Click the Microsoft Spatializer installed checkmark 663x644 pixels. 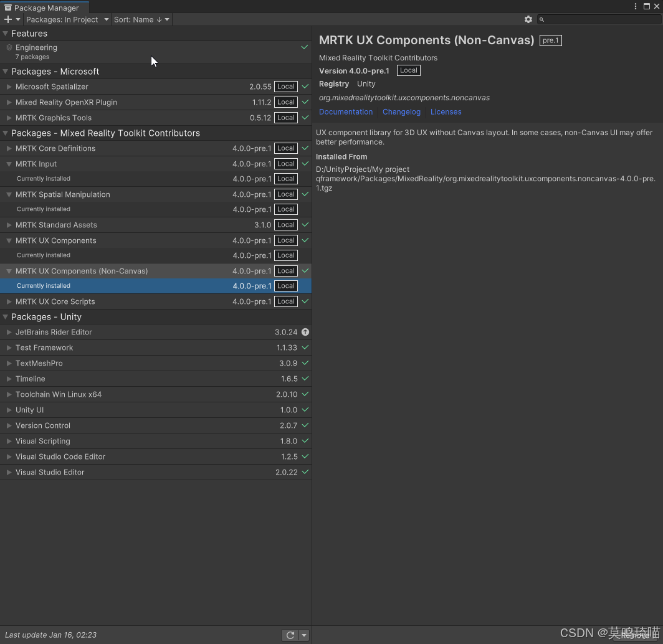[305, 86]
